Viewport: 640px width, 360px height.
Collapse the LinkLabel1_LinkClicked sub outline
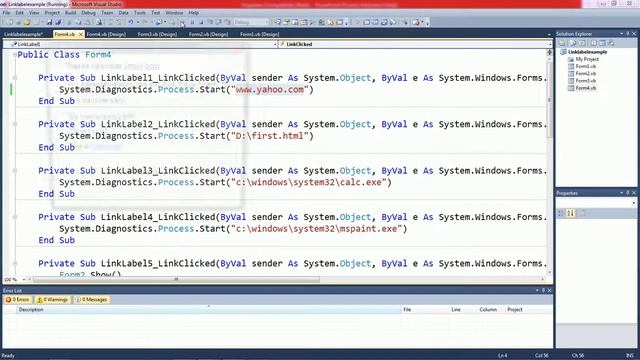pos(15,78)
